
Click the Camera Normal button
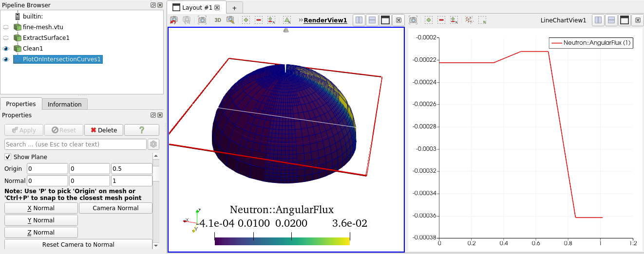pyautogui.click(x=115, y=208)
